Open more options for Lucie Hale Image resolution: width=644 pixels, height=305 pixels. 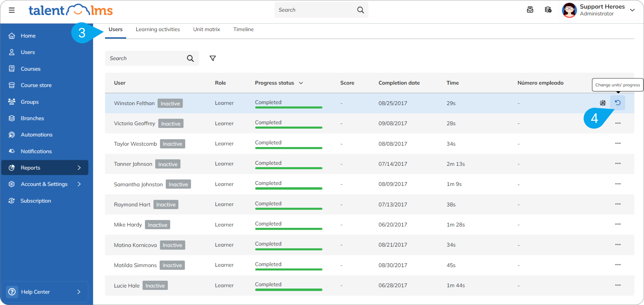point(618,285)
